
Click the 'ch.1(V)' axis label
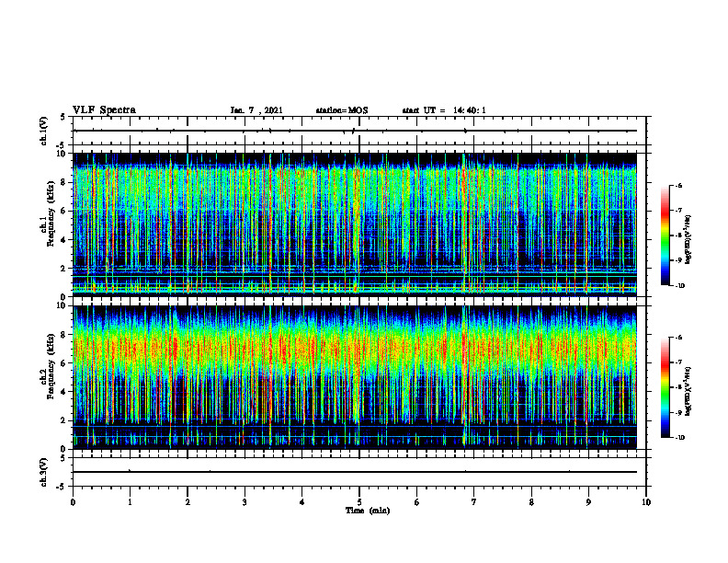pos(44,131)
